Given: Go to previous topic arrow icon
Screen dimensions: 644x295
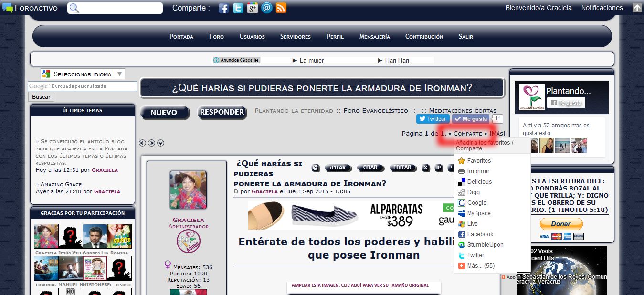Looking at the screenshot, I should (x=143, y=143).
